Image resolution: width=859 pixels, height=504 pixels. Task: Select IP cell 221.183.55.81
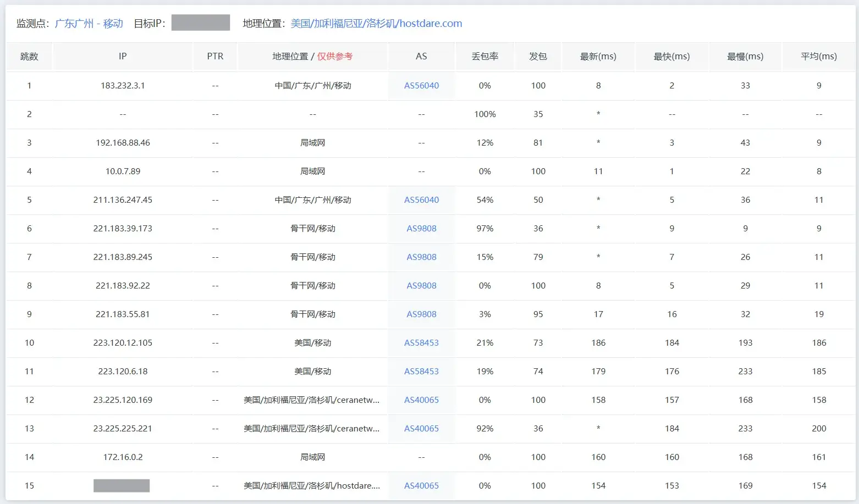click(123, 314)
